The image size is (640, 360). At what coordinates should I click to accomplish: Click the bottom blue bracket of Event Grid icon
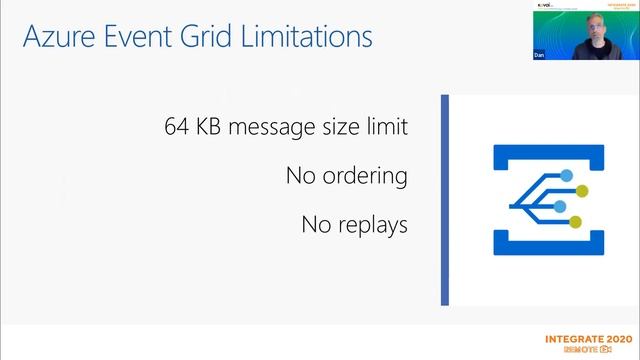[x=549, y=242]
